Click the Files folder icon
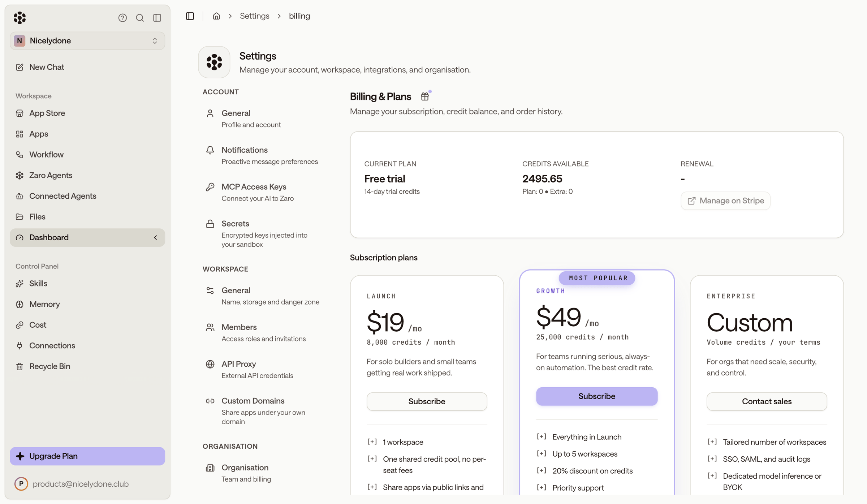This screenshot has height=504, width=867. pyautogui.click(x=20, y=217)
